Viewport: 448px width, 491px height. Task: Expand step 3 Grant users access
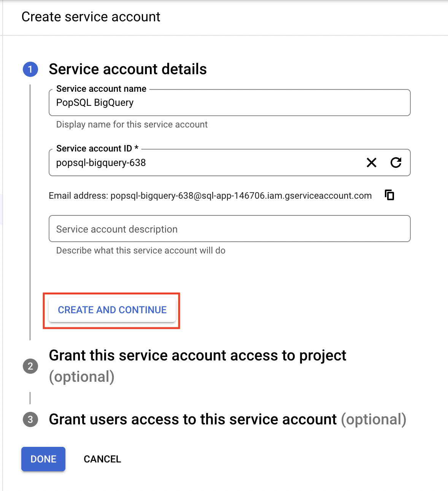(x=227, y=419)
